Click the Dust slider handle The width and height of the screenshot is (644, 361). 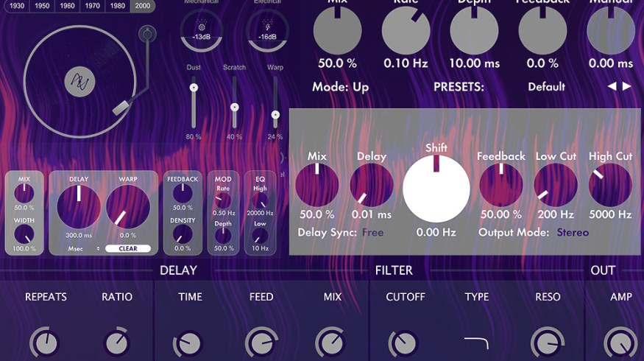click(194, 88)
